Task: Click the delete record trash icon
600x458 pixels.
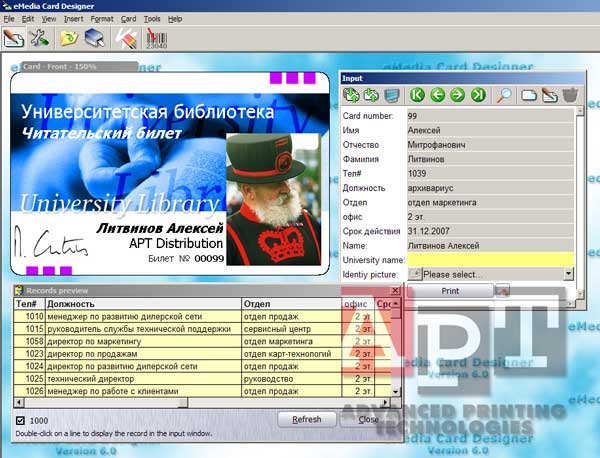Action: [x=570, y=95]
